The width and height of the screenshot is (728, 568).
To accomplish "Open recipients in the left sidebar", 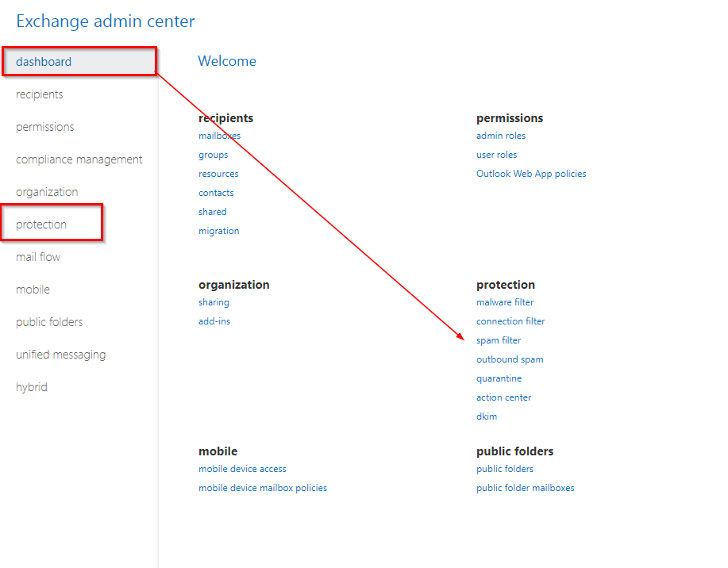I will [40, 94].
